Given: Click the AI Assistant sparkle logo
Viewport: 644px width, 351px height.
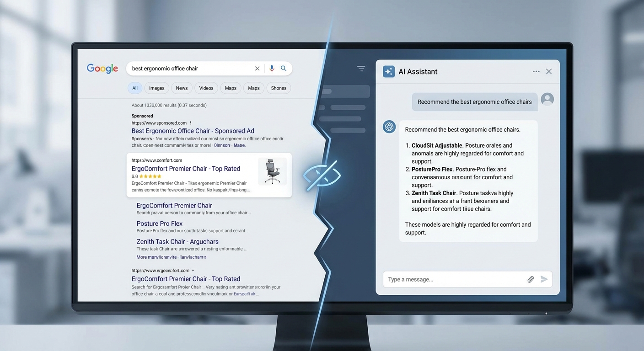Looking at the screenshot, I should [x=388, y=71].
